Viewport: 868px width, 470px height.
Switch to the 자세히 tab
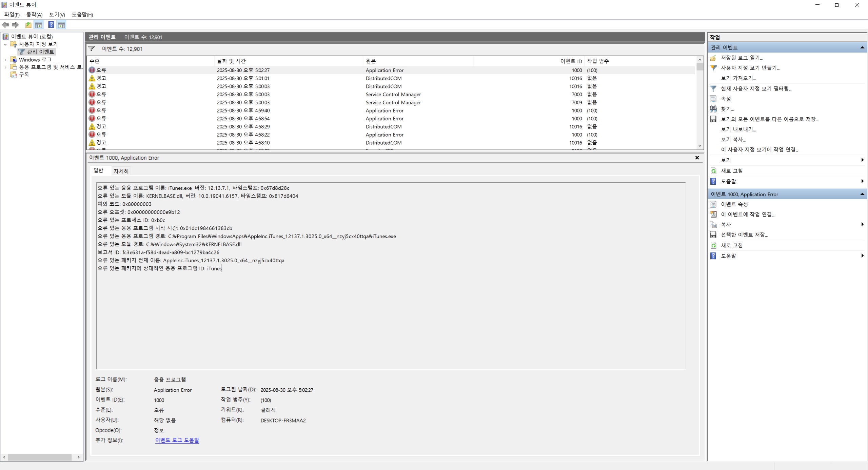(x=121, y=171)
